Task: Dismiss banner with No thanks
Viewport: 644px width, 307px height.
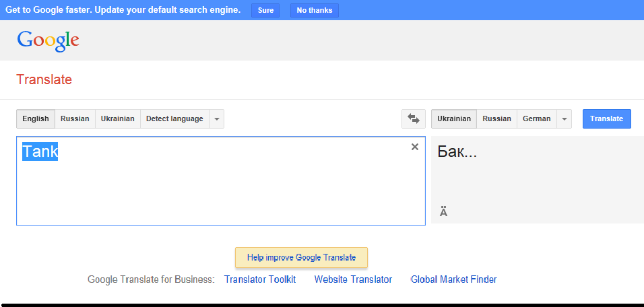Action: tap(315, 11)
